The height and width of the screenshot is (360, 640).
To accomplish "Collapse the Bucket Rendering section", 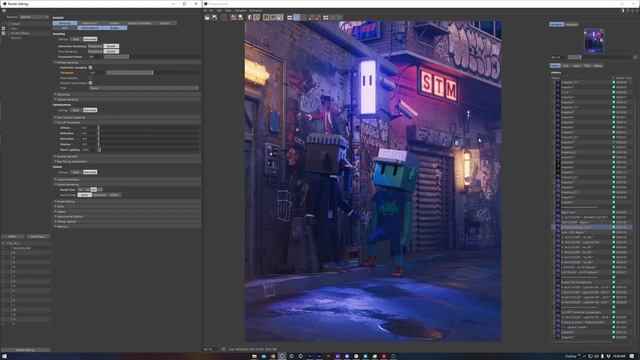I will click(127, 184).
